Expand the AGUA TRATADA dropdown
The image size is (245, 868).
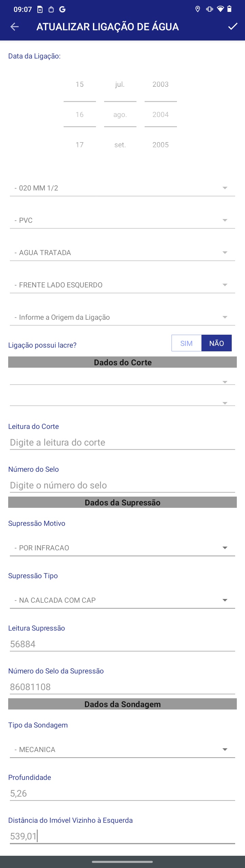coord(122,253)
